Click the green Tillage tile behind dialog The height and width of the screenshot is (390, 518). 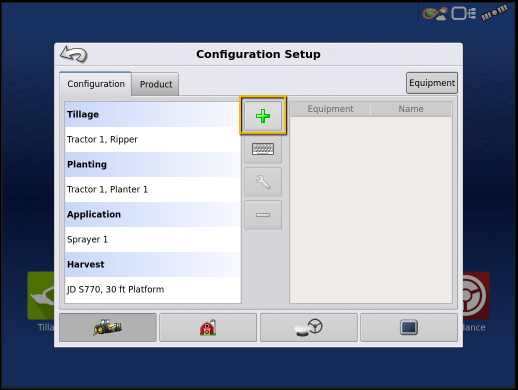pos(41,295)
